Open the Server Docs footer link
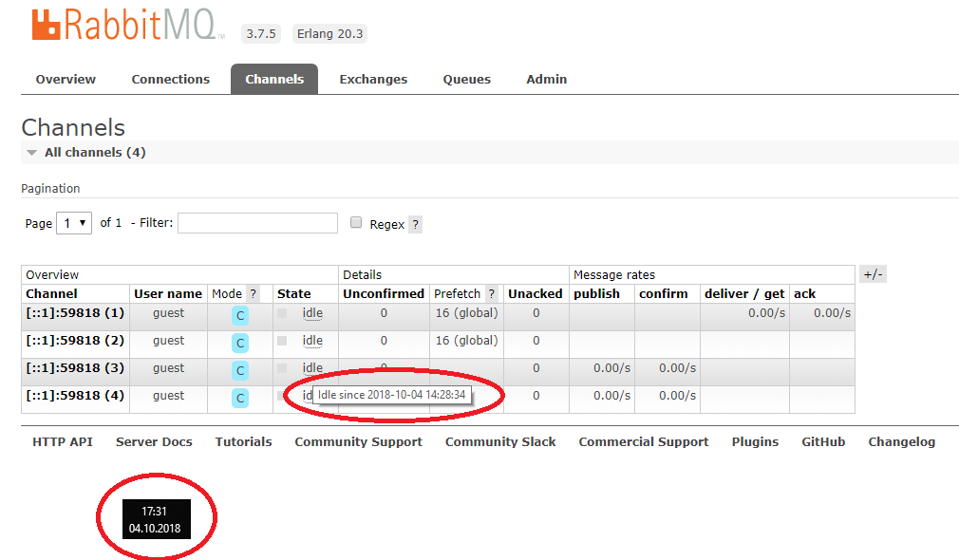Viewport: 959px width, 560px height. 154,442
